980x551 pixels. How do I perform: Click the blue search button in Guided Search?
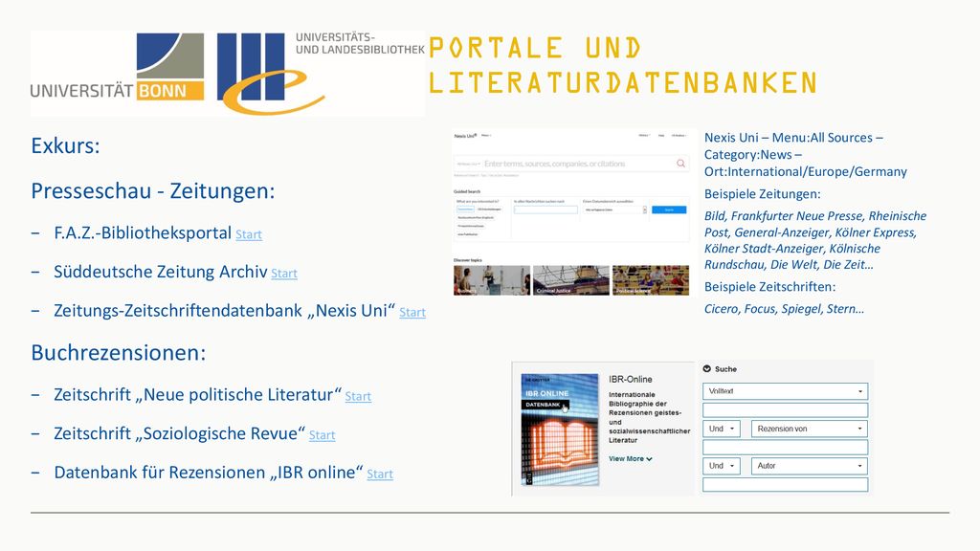point(669,209)
